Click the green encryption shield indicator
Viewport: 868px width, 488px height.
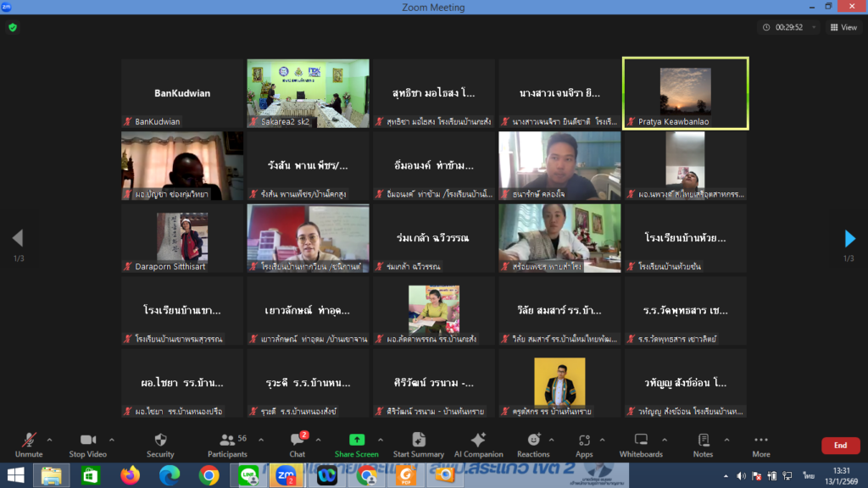click(x=13, y=27)
